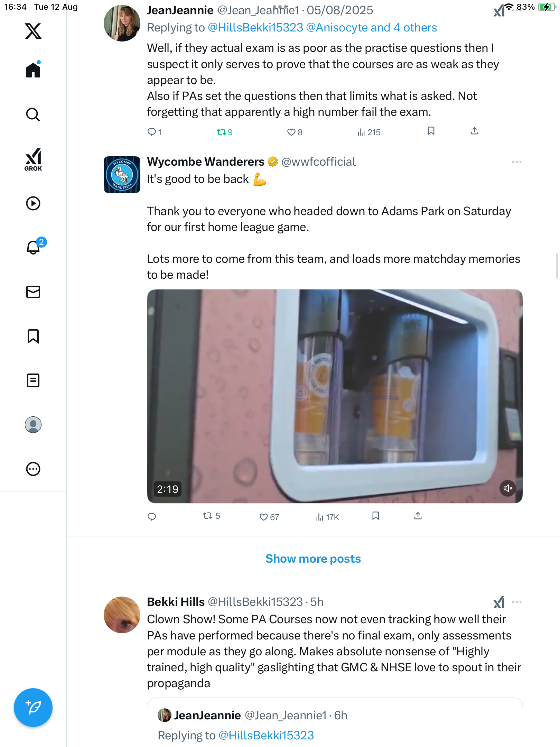The width and height of the screenshot is (560, 747).
Task: Play the Wycombe Wanderers video thumbnail
Action: click(335, 396)
